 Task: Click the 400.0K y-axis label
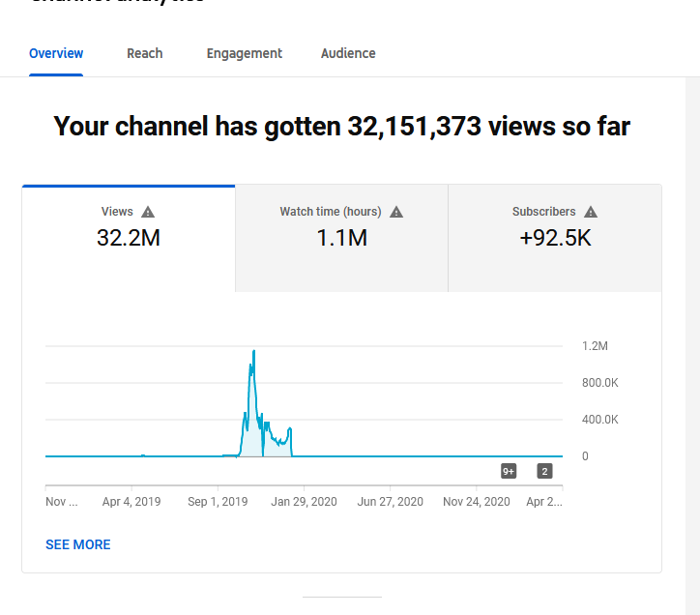[x=600, y=420]
